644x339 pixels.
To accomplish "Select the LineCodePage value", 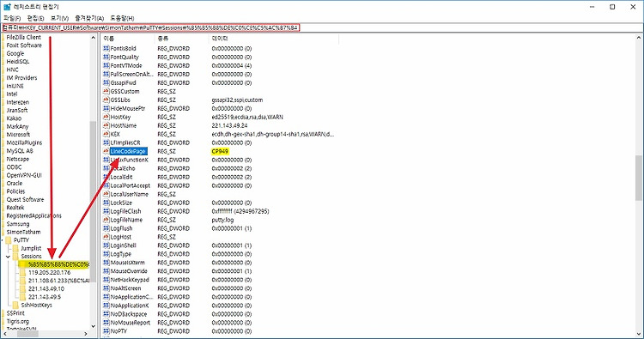I will coord(128,151).
